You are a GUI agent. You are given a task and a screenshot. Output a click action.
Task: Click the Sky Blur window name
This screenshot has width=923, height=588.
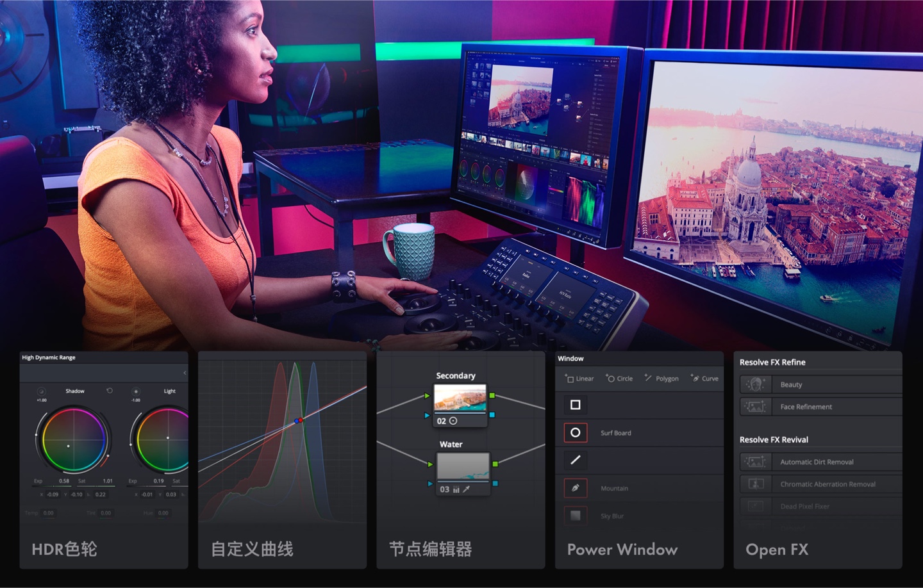pos(612,516)
